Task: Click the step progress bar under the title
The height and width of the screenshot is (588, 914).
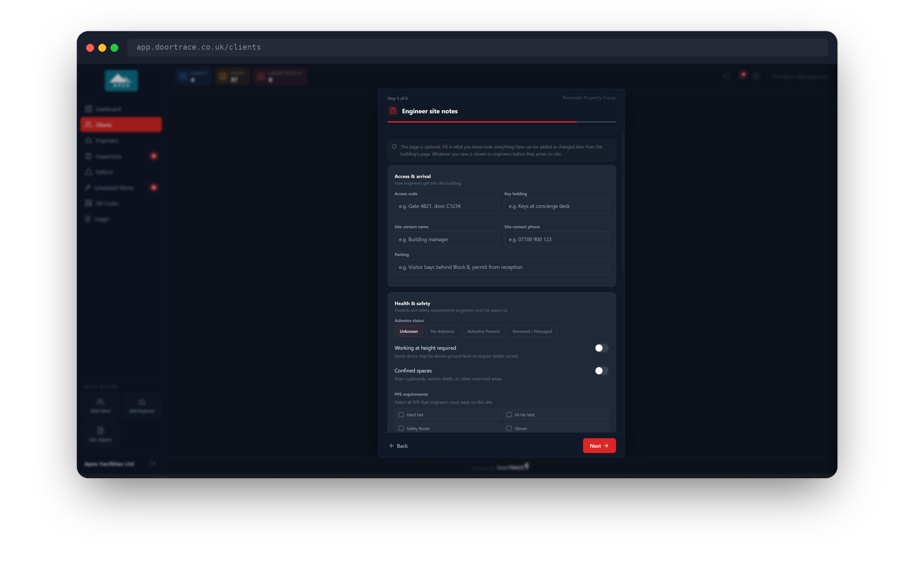Action: pos(501,122)
